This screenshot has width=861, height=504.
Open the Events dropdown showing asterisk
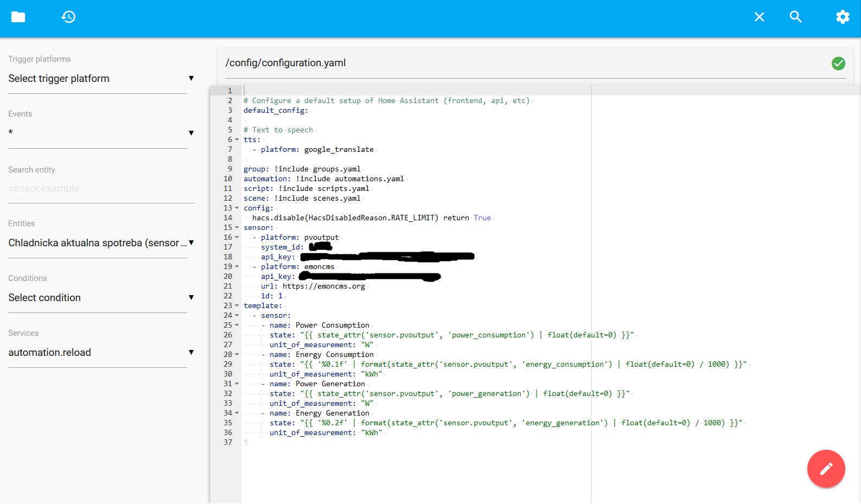click(x=101, y=133)
